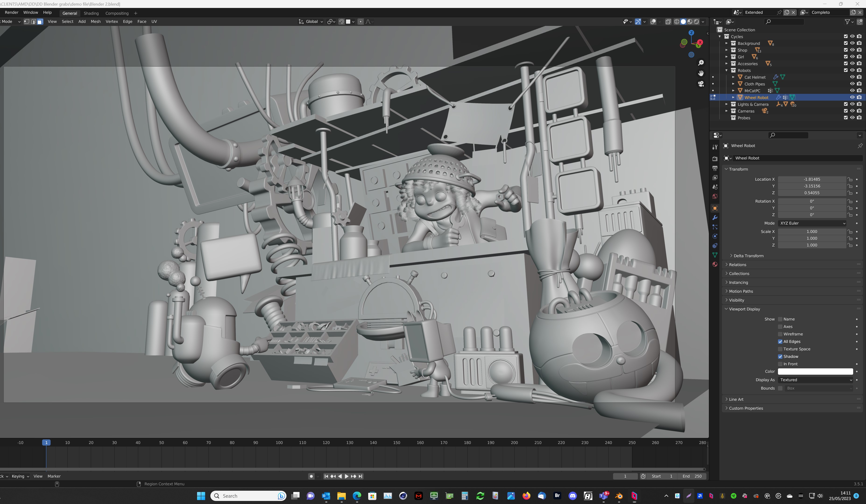This screenshot has height=504, width=866.
Task: Toggle X-Ray in the viewport header
Action: 668,22
